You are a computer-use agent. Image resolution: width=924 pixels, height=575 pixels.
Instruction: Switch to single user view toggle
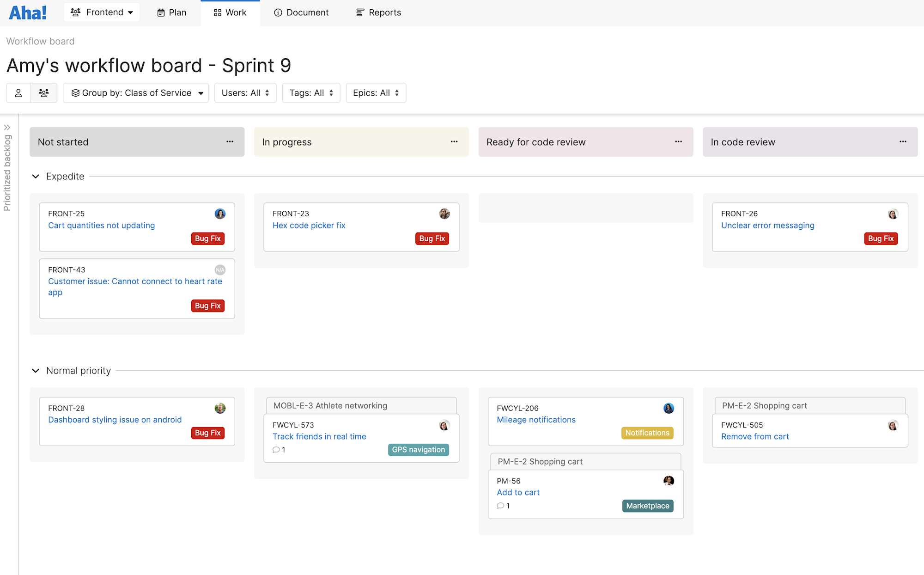(18, 93)
